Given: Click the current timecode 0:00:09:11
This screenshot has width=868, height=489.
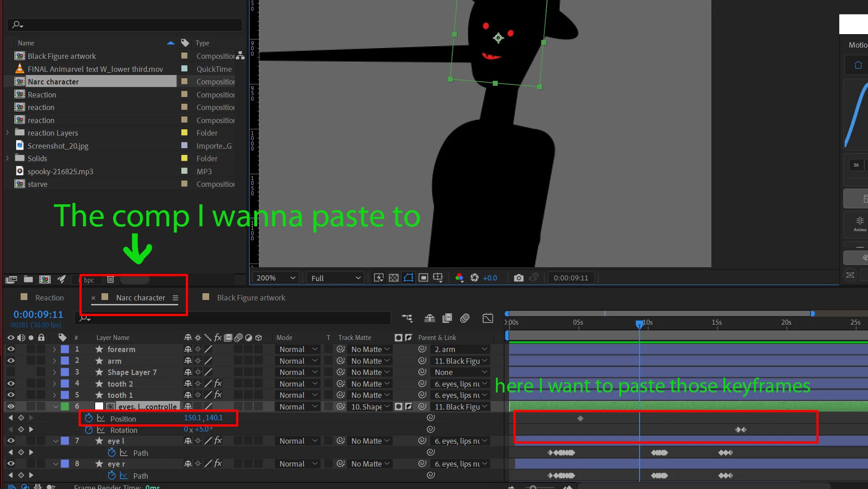Looking at the screenshot, I should (x=38, y=314).
